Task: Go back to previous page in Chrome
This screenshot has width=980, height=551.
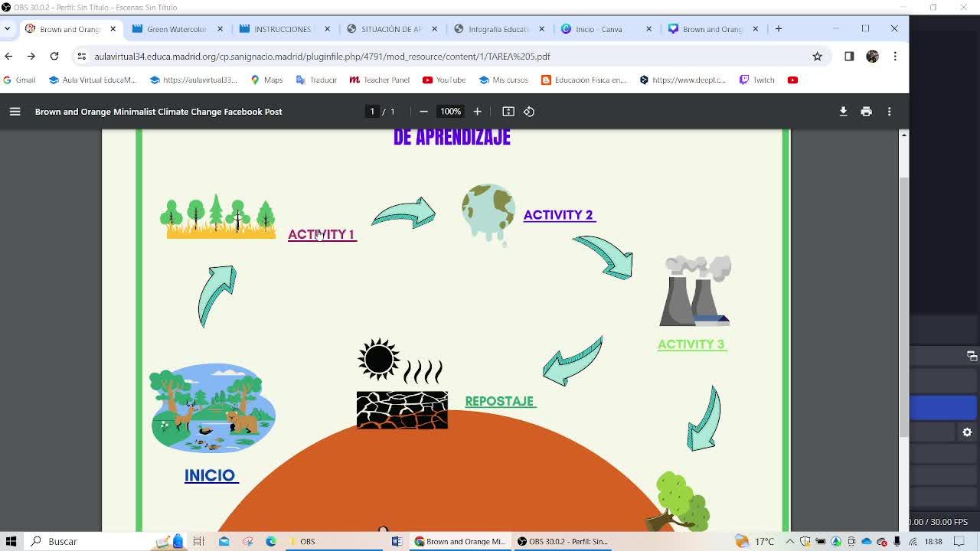Action: coord(8,56)
